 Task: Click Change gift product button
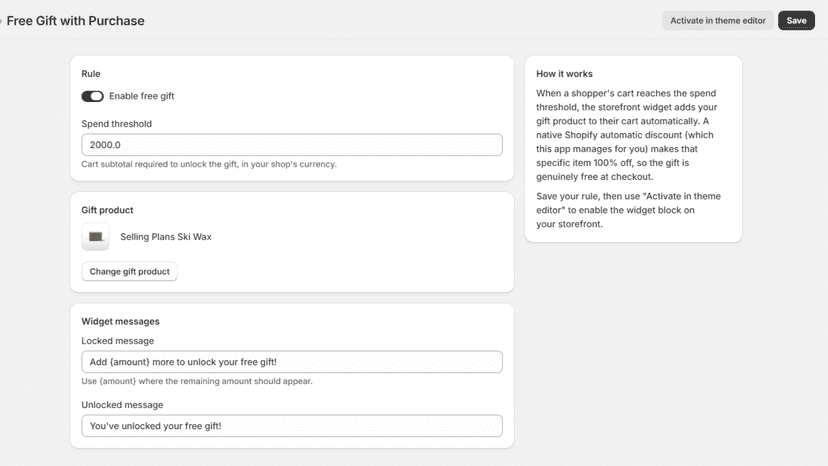click(129, 272)
